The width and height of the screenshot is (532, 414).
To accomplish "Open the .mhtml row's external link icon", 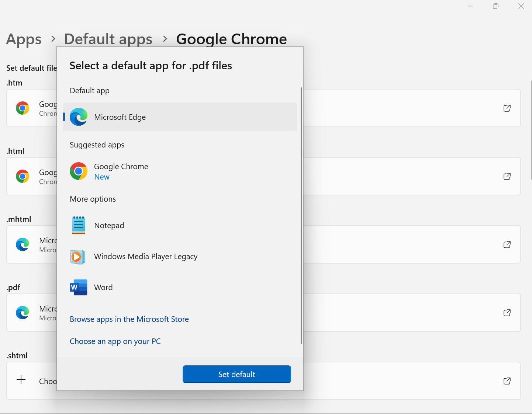I will 507,244.
